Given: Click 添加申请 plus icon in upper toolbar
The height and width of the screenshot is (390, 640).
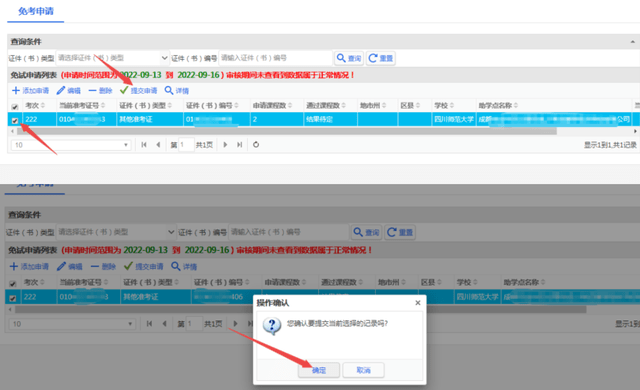Looking at the screenshot, I should pyautogui.click(x=16, y=90).
